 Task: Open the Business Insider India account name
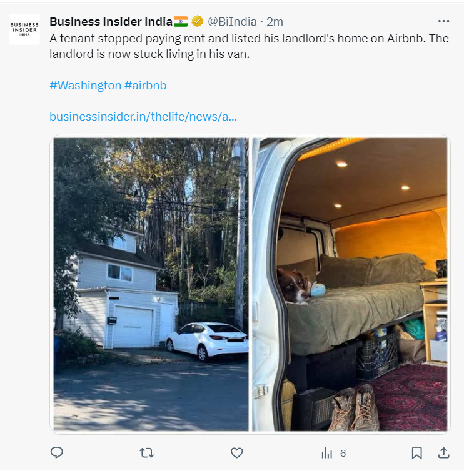click(x=111, y=21)
